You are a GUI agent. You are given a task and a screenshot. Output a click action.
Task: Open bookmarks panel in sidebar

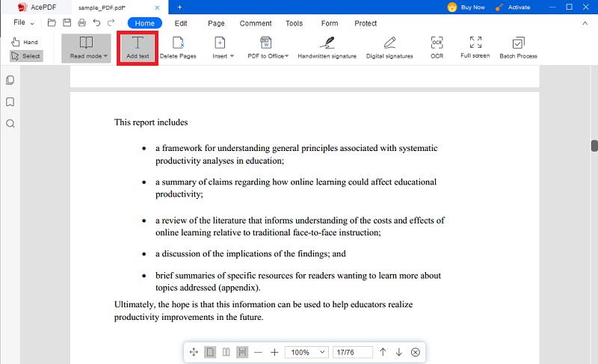10,102
